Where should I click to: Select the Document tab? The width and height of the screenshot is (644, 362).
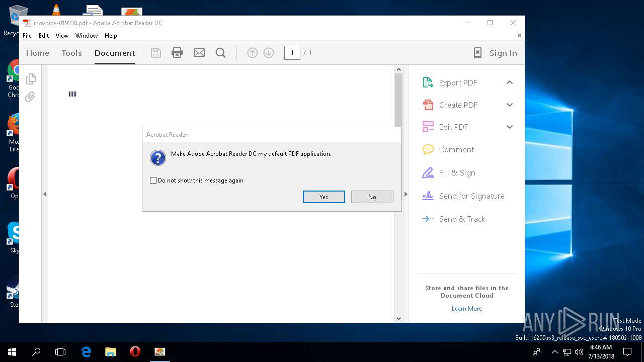coord(115,53)
